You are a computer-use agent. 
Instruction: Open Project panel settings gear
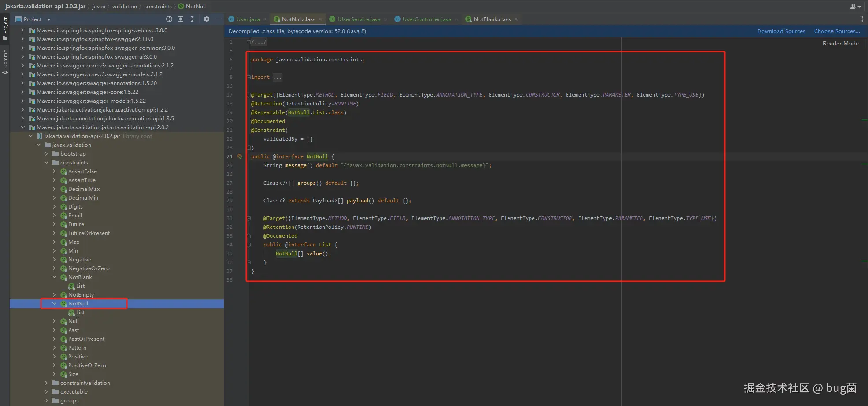pos(207,19)
